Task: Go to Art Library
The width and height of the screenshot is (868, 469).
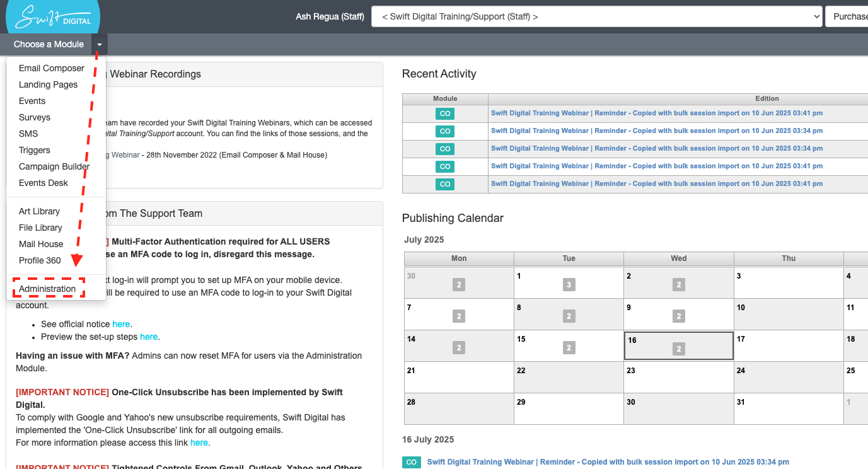Action: click(39, 211)
